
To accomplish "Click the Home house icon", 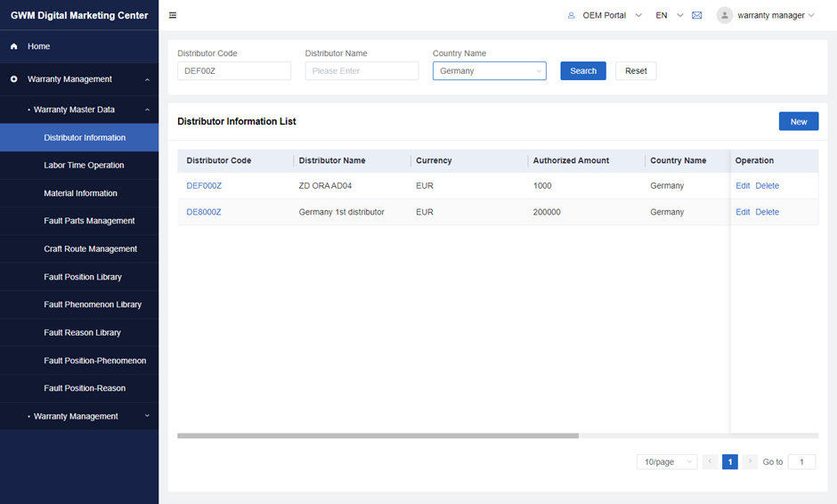I will click(x=14, y=46).
